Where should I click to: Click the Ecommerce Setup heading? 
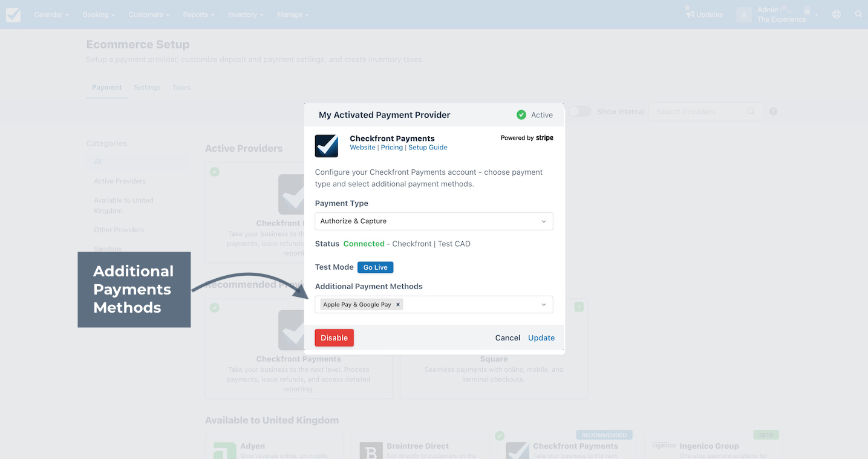tap(138, 45)
